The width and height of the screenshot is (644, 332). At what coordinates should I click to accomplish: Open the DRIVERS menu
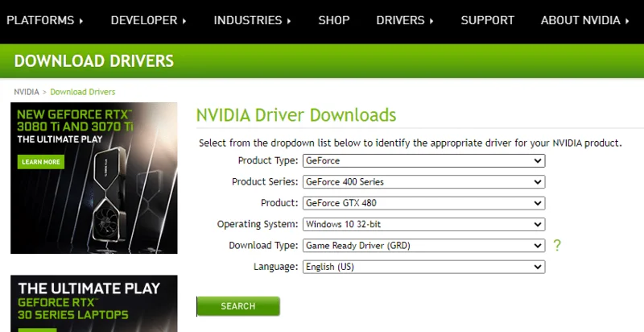pyautogui.click(x=405, y=20)
